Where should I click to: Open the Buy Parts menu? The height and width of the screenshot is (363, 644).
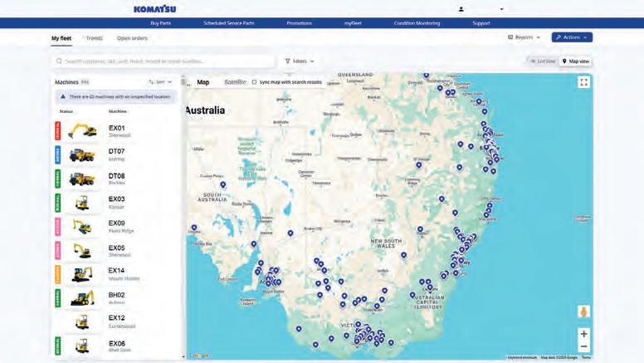[x=161, y=23]
